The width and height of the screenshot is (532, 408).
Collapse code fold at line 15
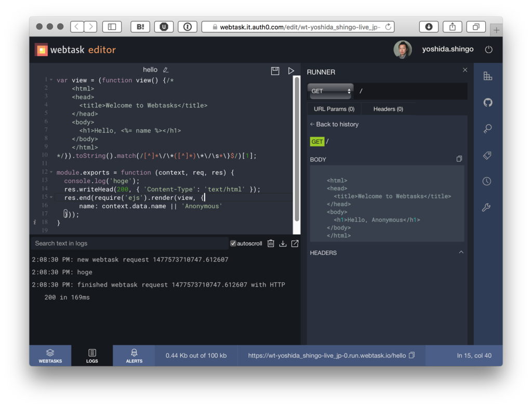coord(51,197)
